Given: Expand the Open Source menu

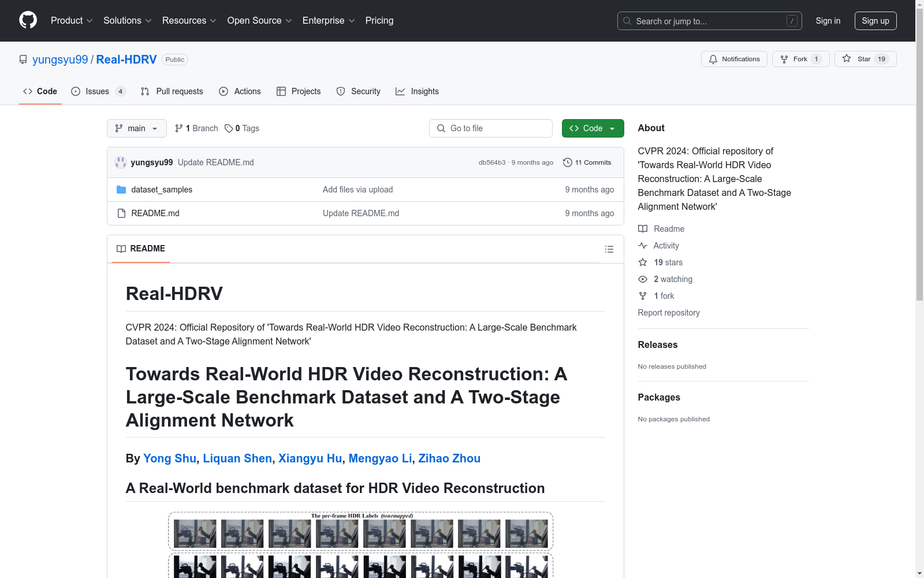Looking at the screenshot, I should [x=260, y=21].
